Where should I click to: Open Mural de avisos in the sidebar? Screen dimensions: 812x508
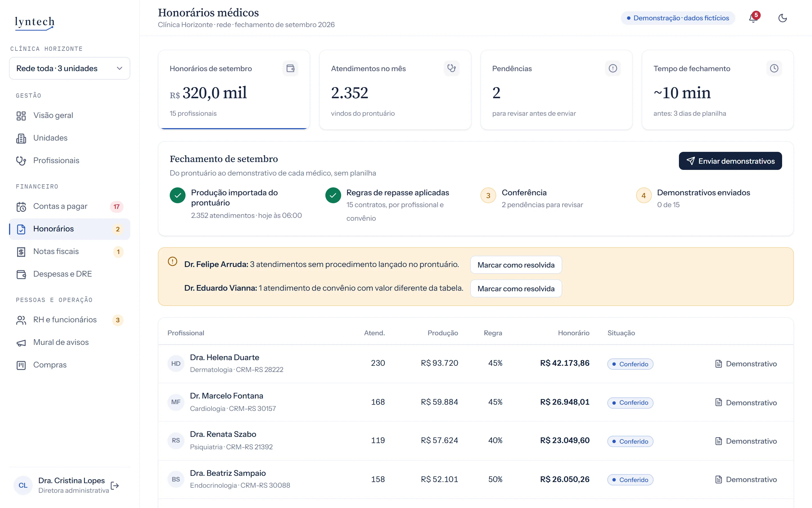69,342
